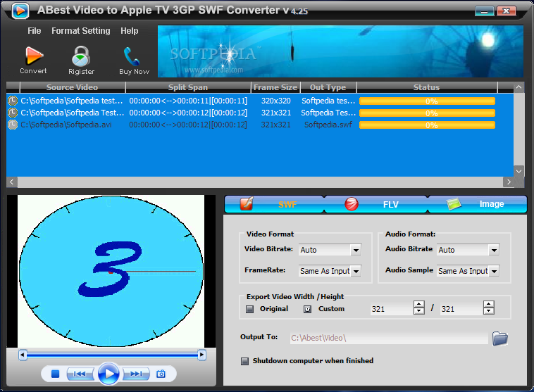
Task: Browse output folder with folder icon
Action: pos(500,339)
